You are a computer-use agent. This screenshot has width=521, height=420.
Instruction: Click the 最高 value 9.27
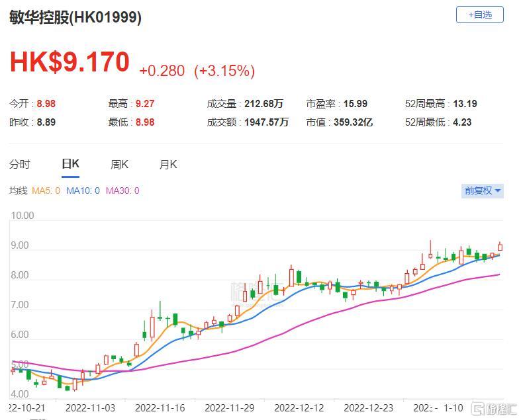point(145,104)
